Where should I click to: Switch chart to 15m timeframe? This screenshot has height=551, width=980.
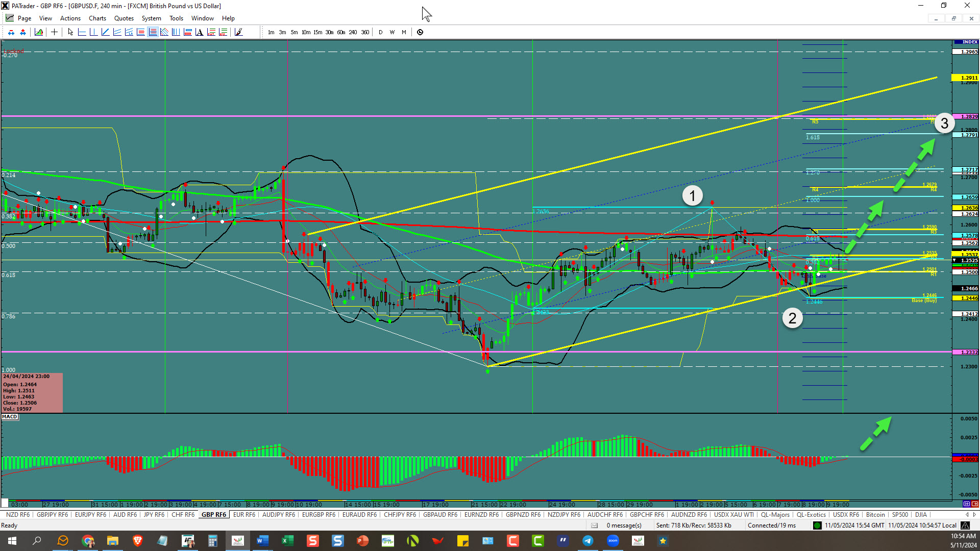tap(317, 32)
